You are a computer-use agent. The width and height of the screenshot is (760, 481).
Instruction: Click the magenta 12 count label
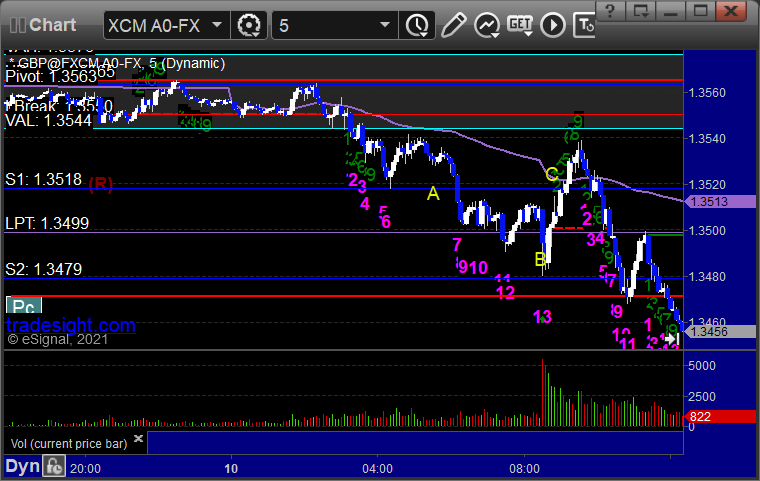click(x=506, y=292)
